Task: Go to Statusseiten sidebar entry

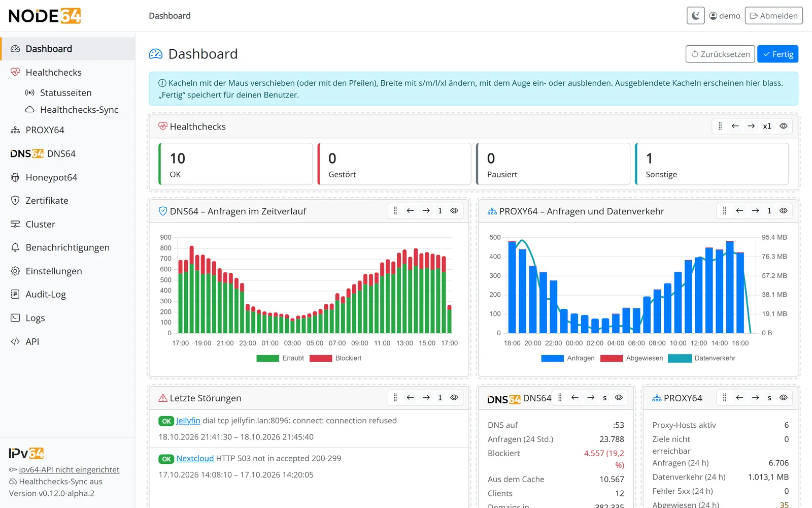Action: pos(66,92)
